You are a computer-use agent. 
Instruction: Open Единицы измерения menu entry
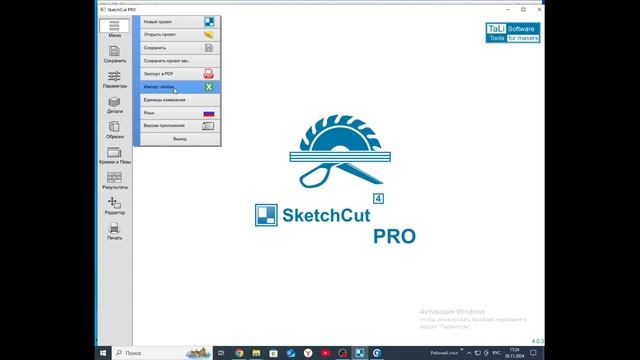pyautogui.click(x=180, y=100)
